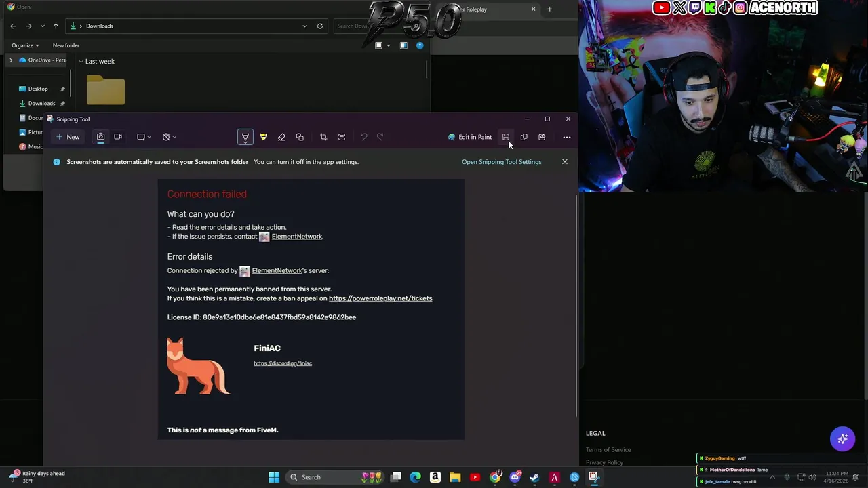Close the Roleplay browser tab

(533, 9)
